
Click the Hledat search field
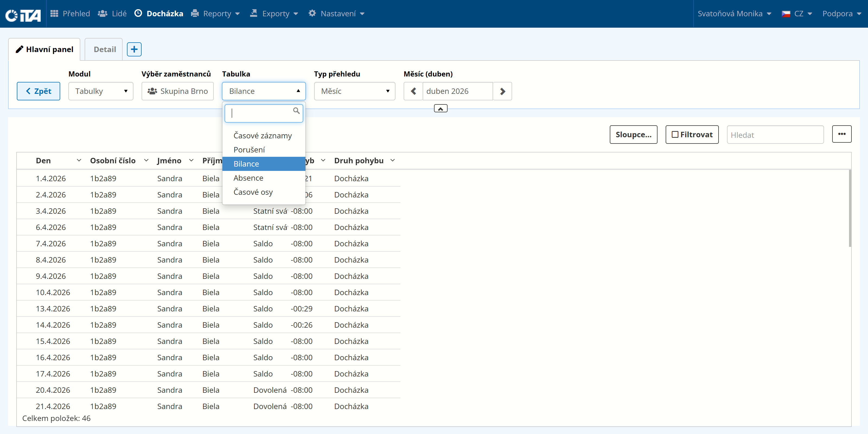[x=775, y=135]
